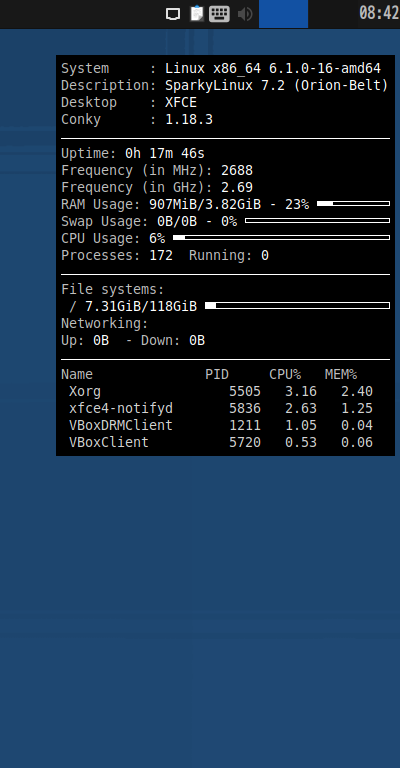Image resolution: width=400 pixels, height=768 pixels.
Task: Open the clipboard manager tray icon
Action: tap(197, 13)
